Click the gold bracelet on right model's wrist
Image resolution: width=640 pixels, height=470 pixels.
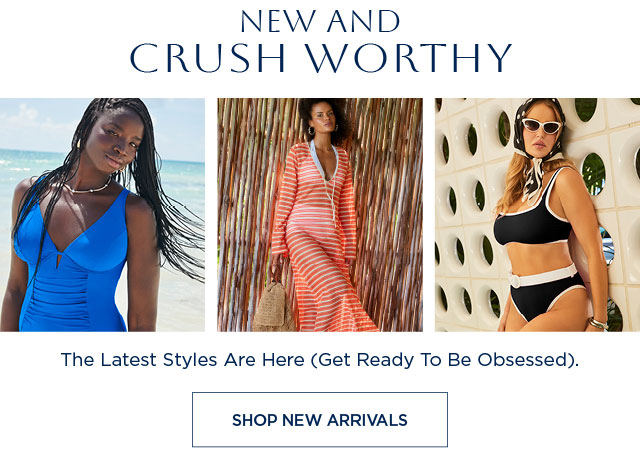coord(598,323)
